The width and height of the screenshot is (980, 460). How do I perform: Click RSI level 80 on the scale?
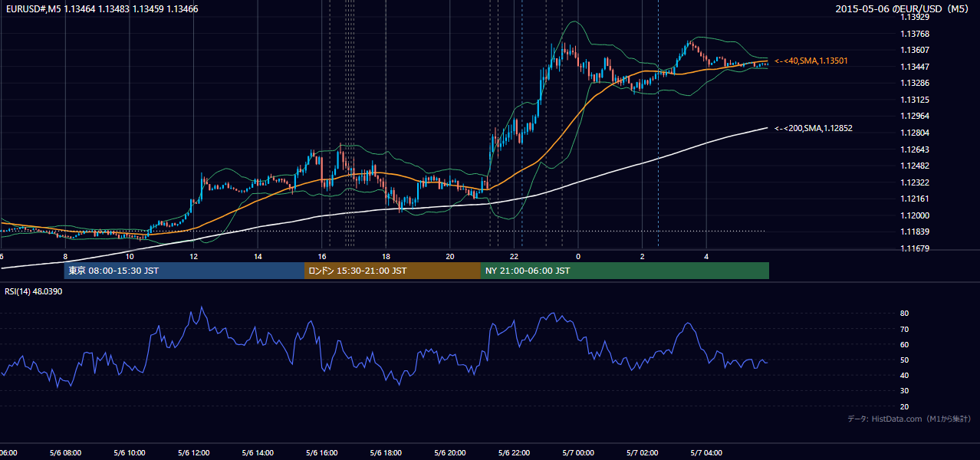pos(905,314)
